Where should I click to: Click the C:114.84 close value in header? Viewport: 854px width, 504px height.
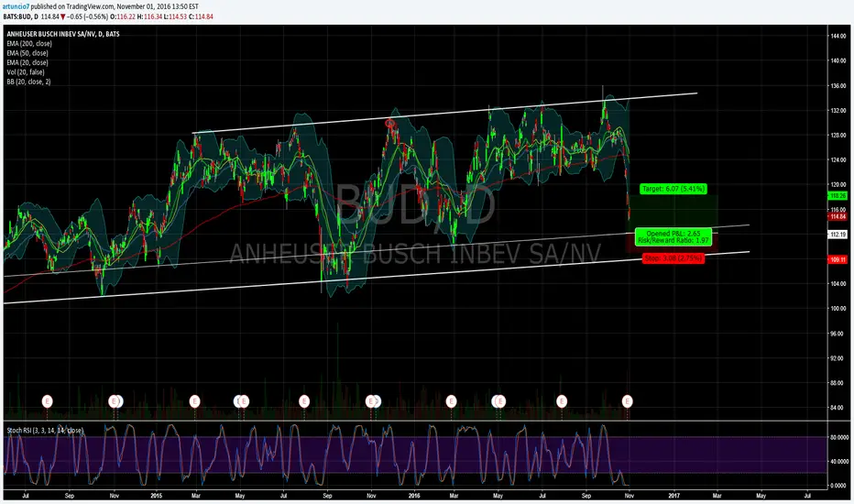[x=201, y=16]
